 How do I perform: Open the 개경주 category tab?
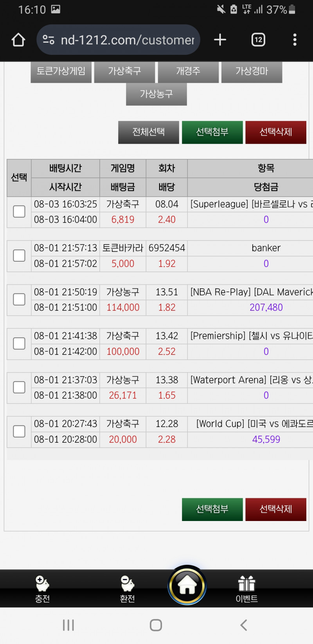click(x=188, y=71)
